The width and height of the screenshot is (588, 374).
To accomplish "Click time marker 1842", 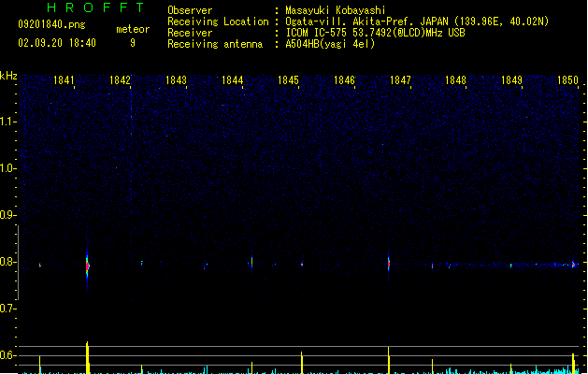I will click(x=120, y=80).
